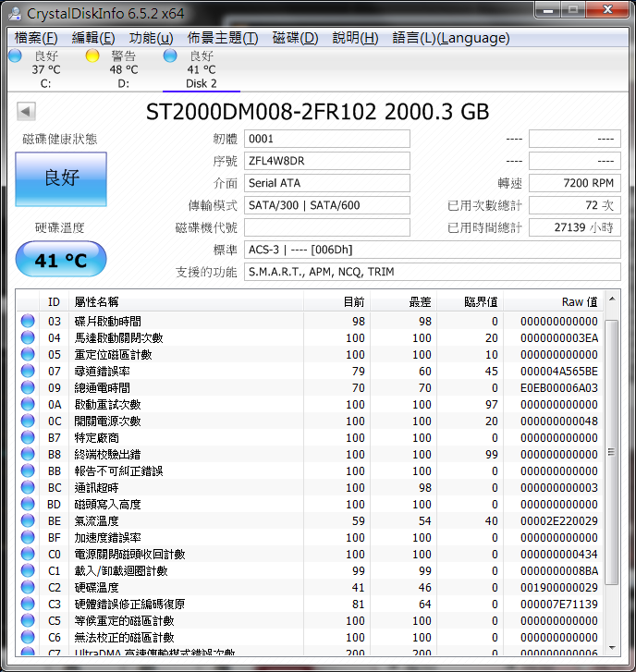The width and height of the screenshot is (636, 672).
Task: Click status circle of attribute 04 row
Action: pyautogui.click(x=28, y=337)
